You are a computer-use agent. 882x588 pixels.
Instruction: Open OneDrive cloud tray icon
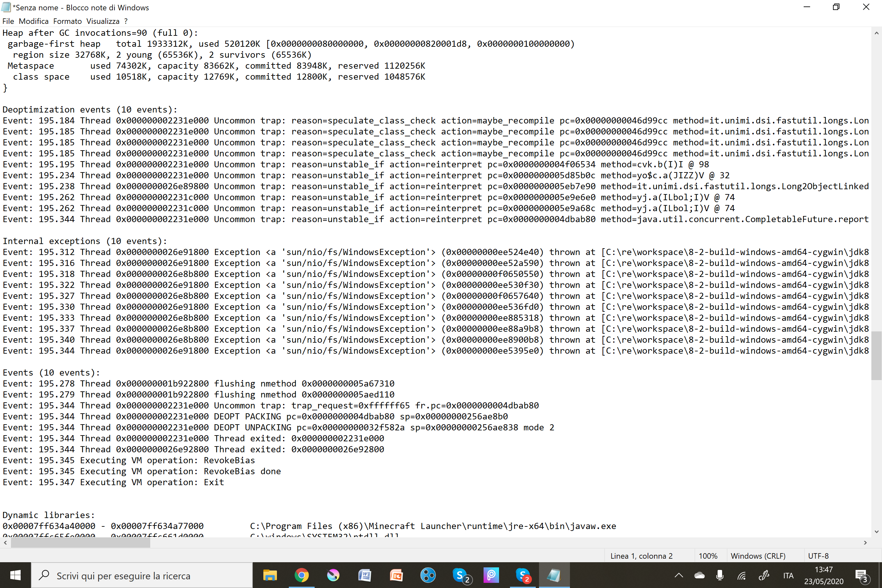[x=699, y=575]
